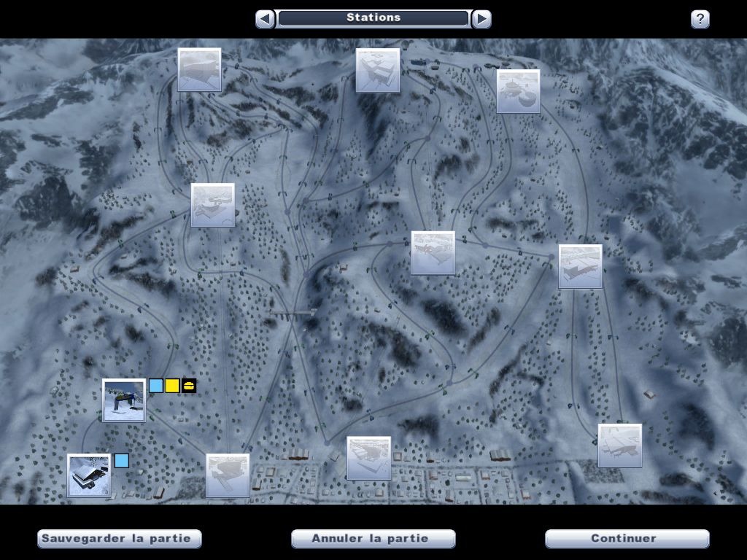Select the yellow square beside the ski-lift station

[x=172, y=386]
